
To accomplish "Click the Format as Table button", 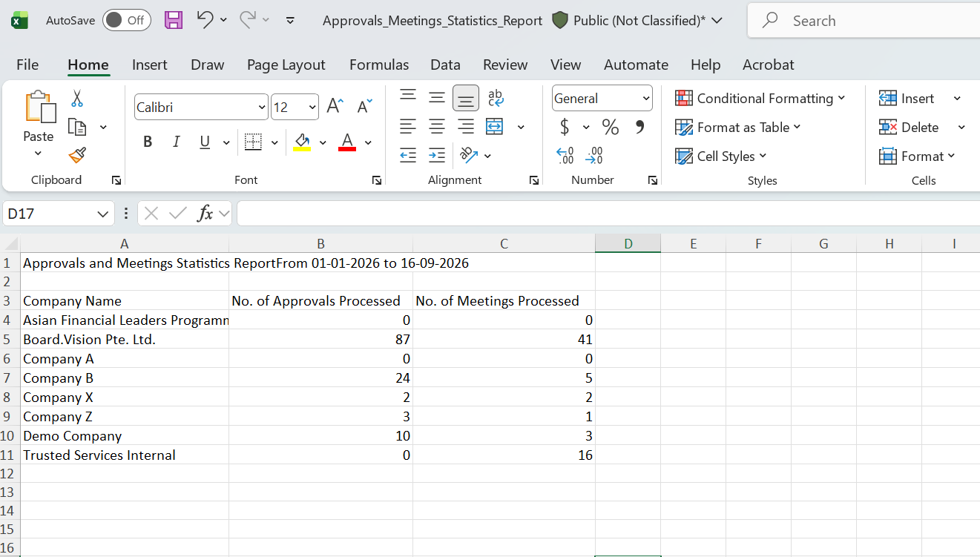I will coord(738,128).
